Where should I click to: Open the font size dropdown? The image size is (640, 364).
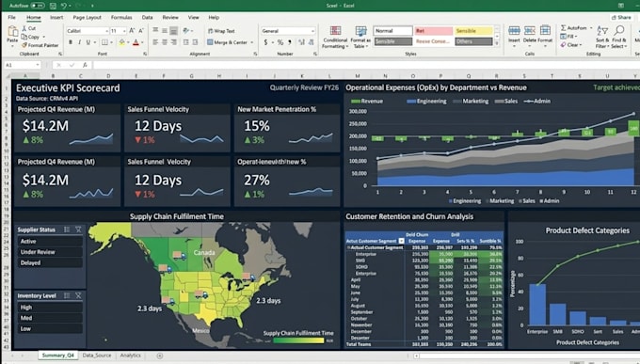pyautogui.click(x=124, y=31)
